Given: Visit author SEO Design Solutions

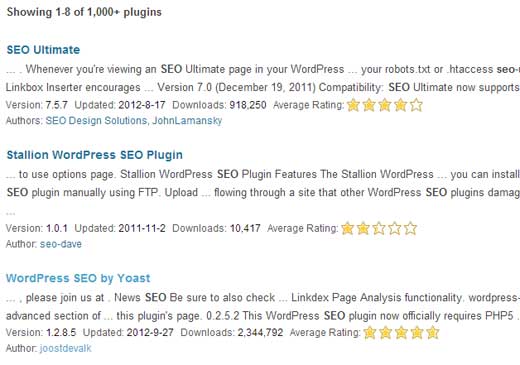Looking at the screenshot, I should [96, 121].
